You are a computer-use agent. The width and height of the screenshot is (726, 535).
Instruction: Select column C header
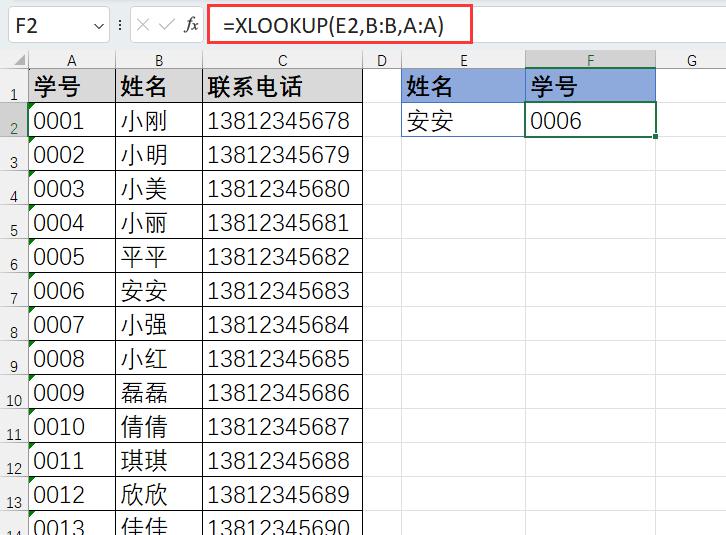(x=282, y=60)
